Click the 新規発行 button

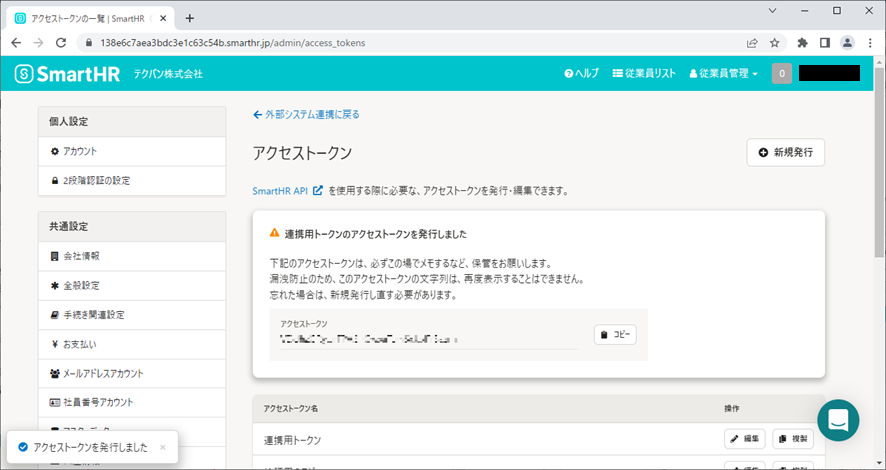(785, 152)
